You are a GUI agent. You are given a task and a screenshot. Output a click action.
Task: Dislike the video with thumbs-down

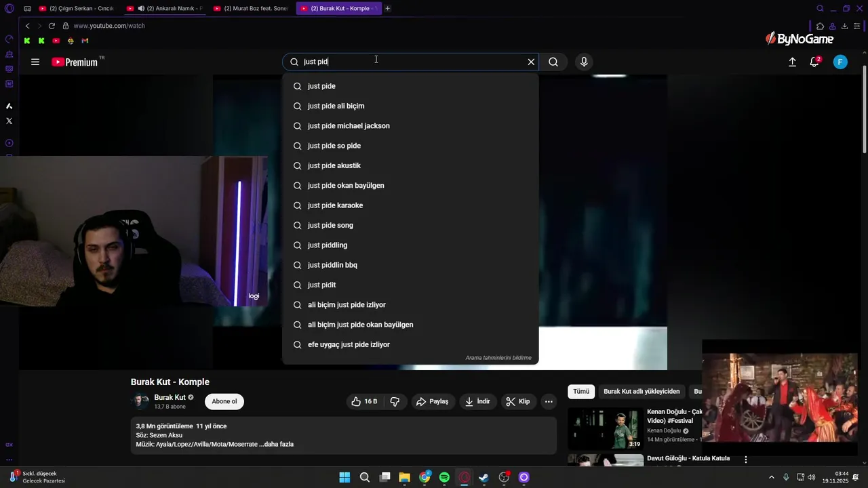click(x=395, y=401)
